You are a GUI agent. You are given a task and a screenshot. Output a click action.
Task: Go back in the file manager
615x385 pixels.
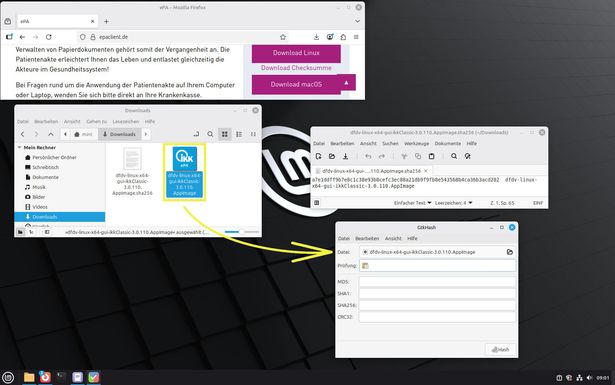click(x=23, y=134)
